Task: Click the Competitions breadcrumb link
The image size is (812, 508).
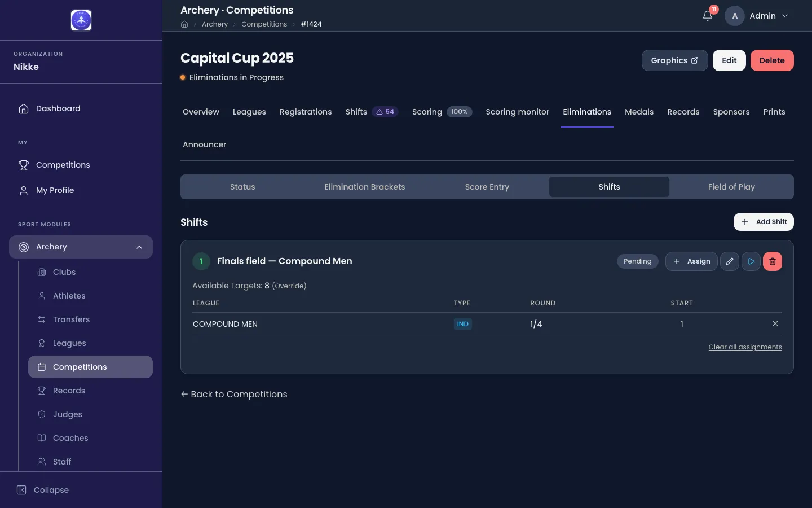Action: pos(264,24)
